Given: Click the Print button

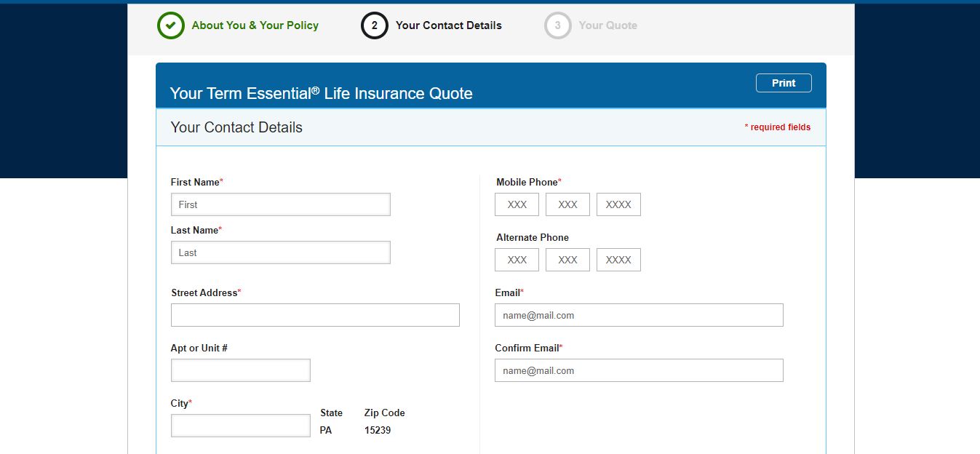Looking at the screenshot, I should click(784, 83).
